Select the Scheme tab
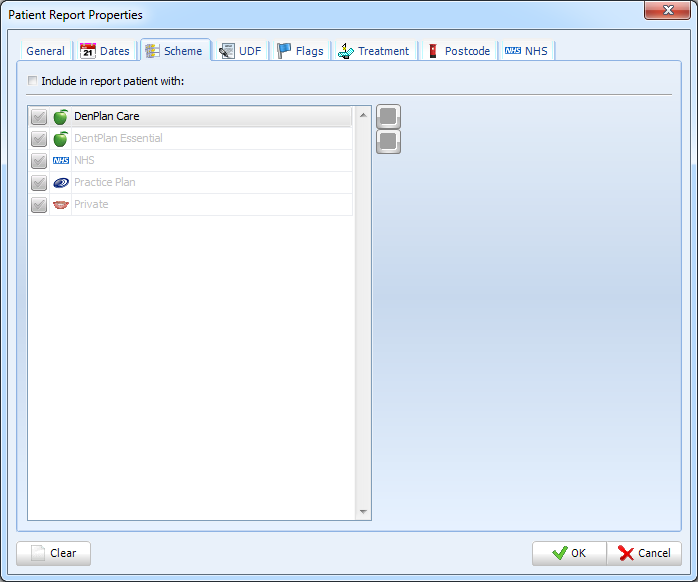698x582 pixels. tap(175, 50)
